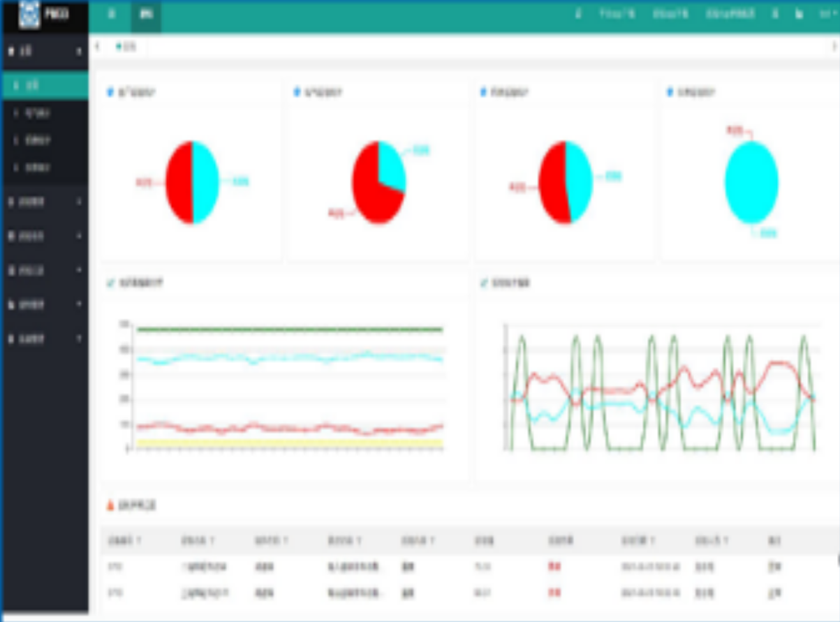Open the last-column link in the second table row
The height and width of the screenshot is (622, 840).
[x=774, y=593]
